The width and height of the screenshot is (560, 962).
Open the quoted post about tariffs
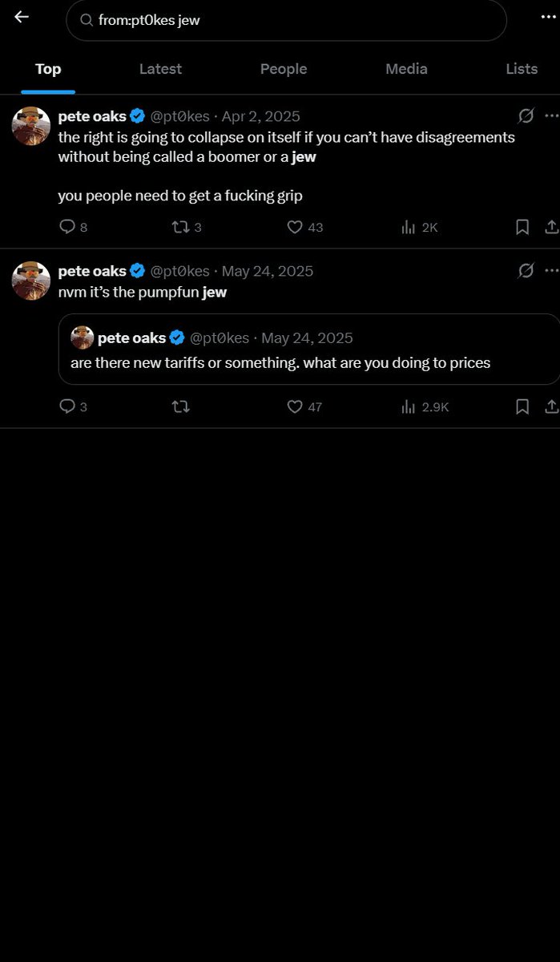coord(309,350)
